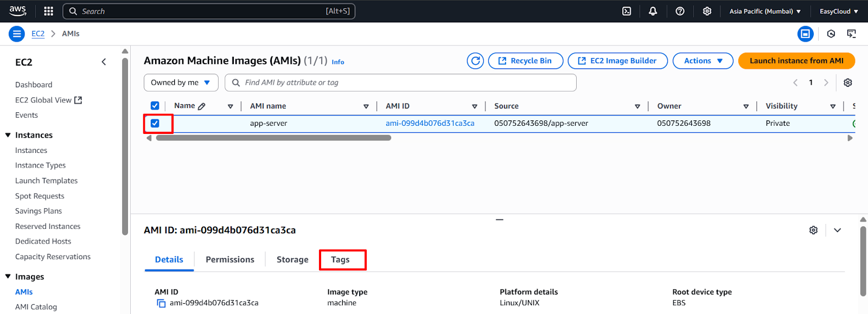868x314 pixels.
Task: Click the Launch instance from AMI button
Action: point(796,61)
